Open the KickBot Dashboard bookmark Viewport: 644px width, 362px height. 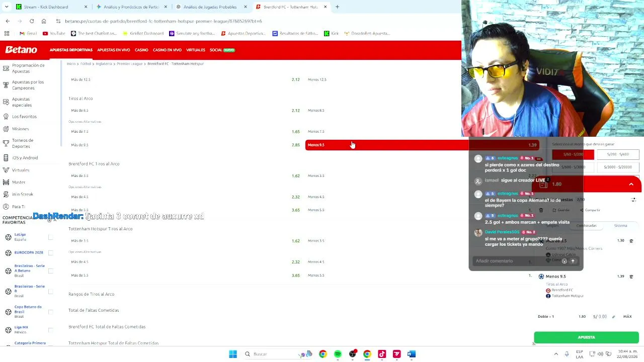coord(143,33)
